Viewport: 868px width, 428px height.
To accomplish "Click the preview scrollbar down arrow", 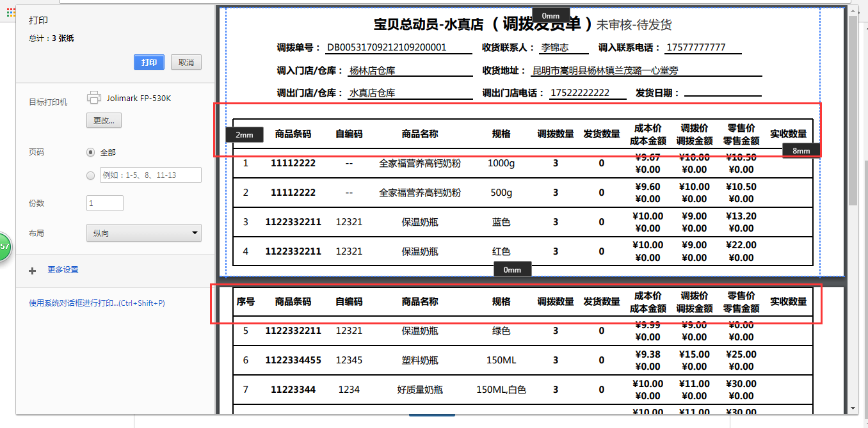I will [853, 408].
